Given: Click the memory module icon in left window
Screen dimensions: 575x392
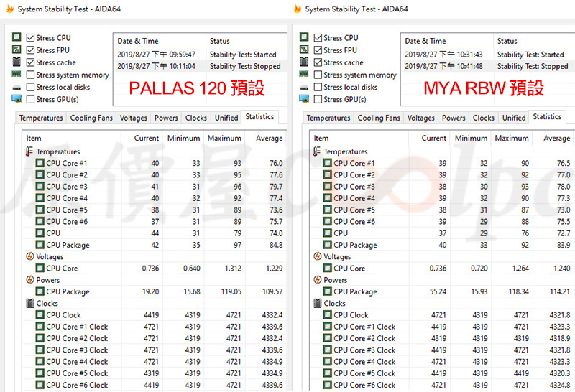Looking at the screenshot, I should pos(17,74).
